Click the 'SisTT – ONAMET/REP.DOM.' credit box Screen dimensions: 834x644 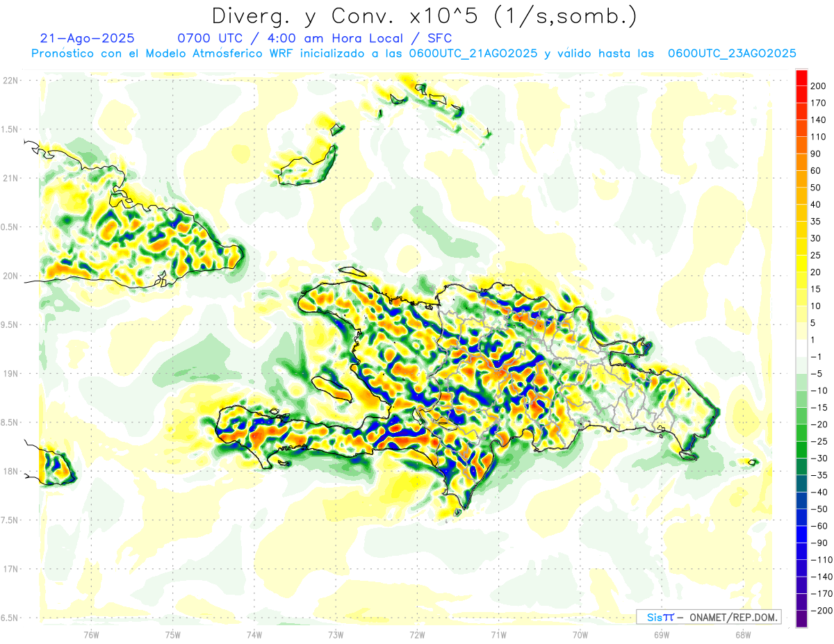click(708, 617)
